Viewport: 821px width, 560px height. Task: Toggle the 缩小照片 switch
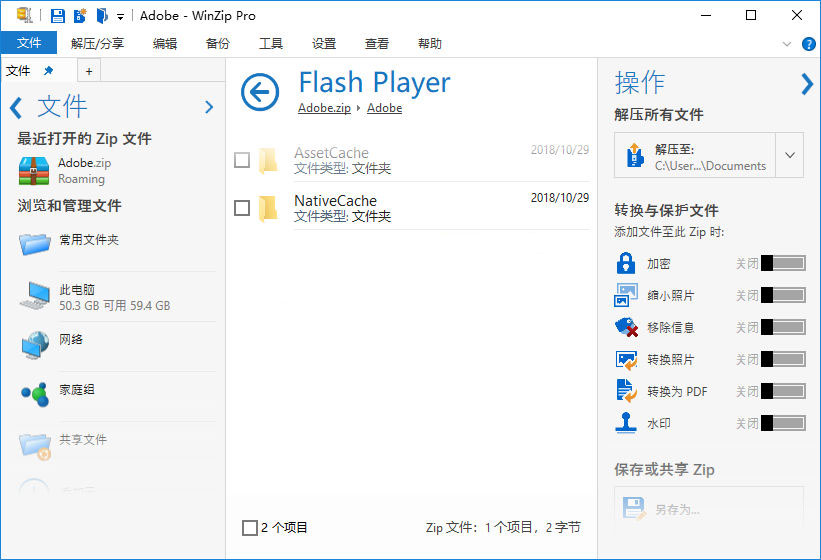[x=783, y=295]
